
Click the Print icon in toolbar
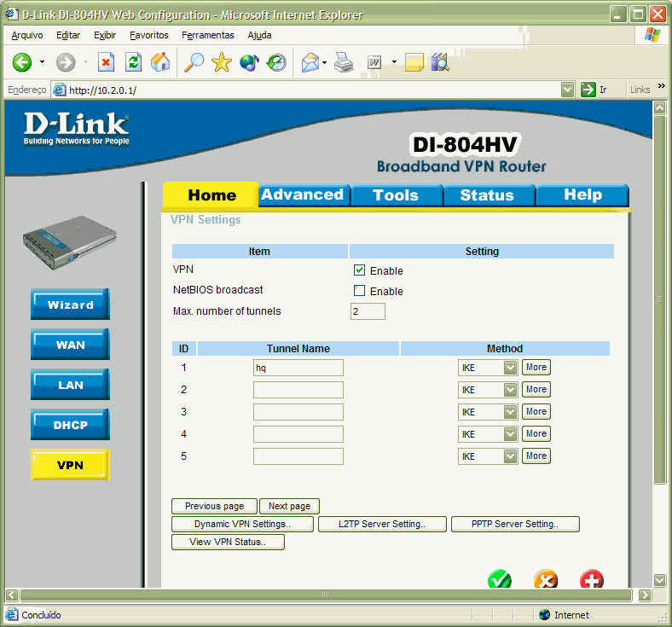(x=344, y=62)
